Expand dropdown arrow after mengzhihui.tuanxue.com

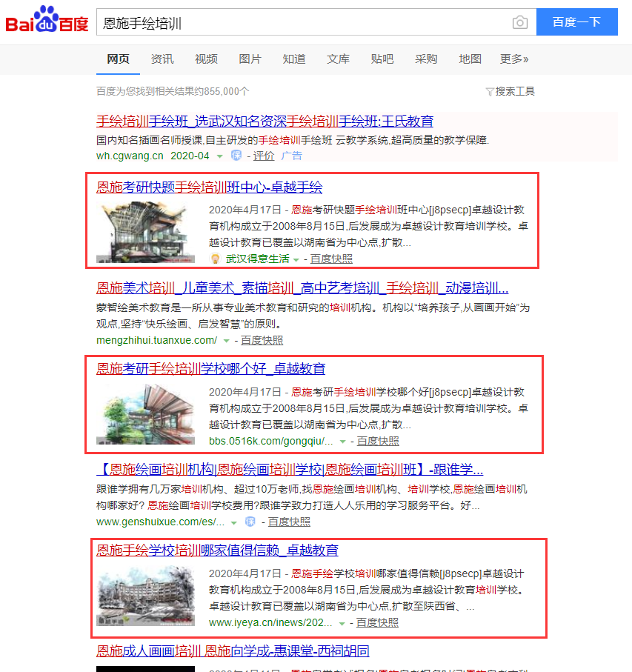[x=226, y=341]
